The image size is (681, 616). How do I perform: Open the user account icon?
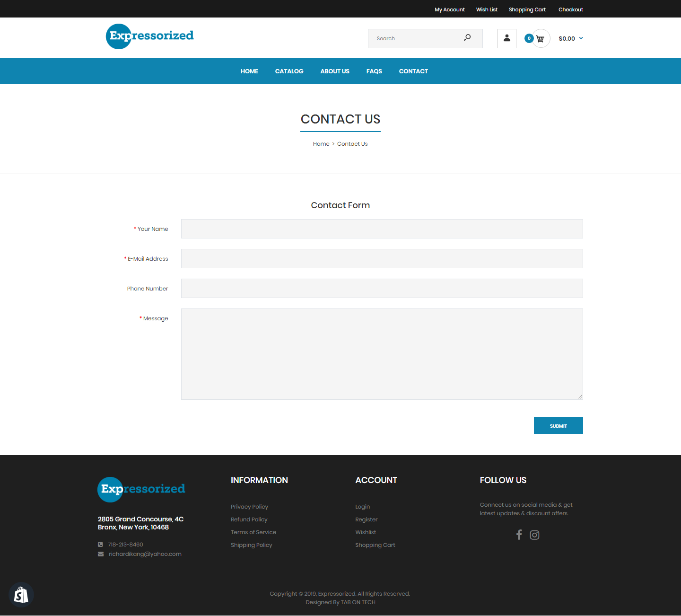point(506,38)
